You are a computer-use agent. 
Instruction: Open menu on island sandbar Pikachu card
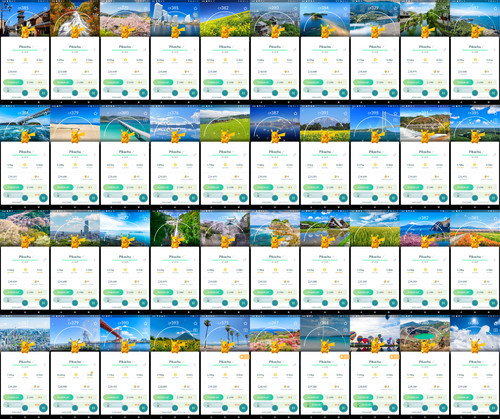click(343, 93)
